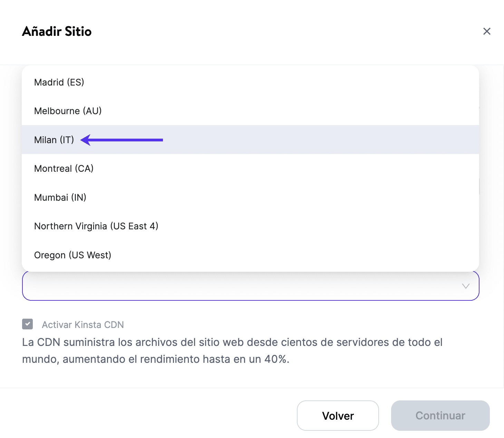
Task: Select the highlighted Milan (IT) option
Action: click(54, 140)
